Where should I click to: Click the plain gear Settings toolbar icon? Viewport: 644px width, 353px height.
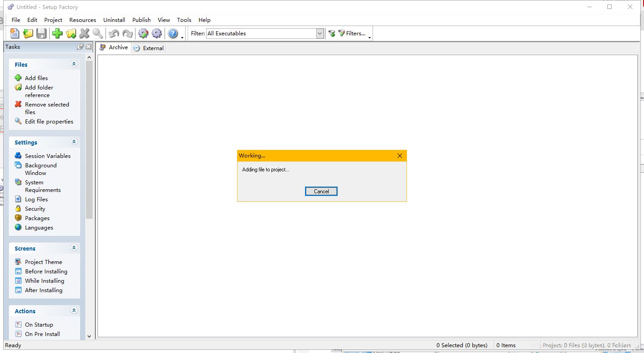[x=157, y=33]
